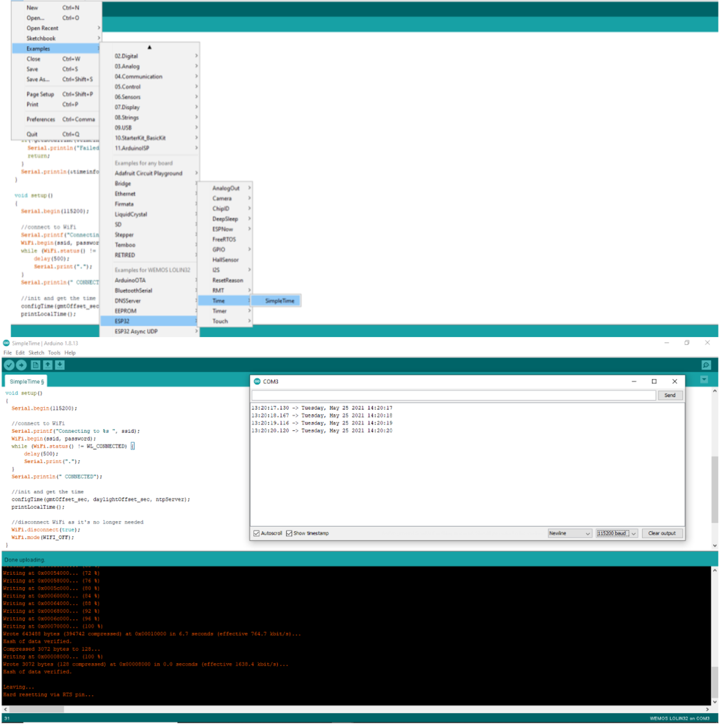Image resolution: width=728 pixels, height=728 pixels.
Task: Click the Clear output button
Action: pos(662,533)
